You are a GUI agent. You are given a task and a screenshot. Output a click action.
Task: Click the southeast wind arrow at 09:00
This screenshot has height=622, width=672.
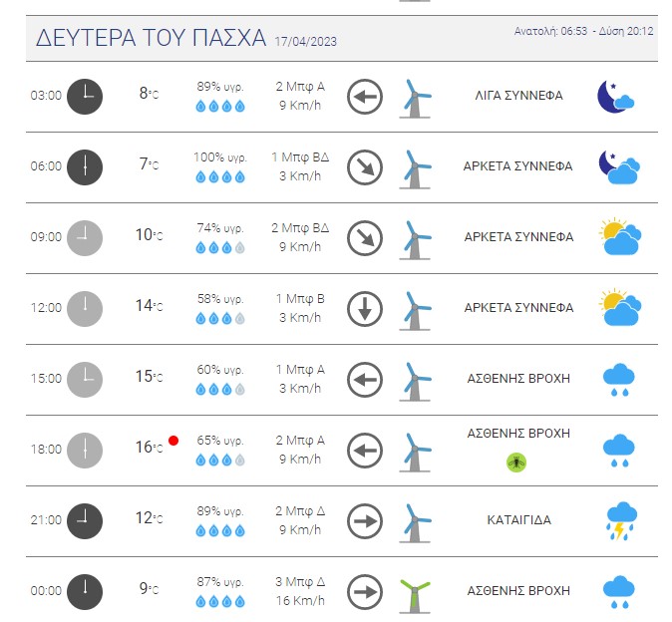coord(365,238)
